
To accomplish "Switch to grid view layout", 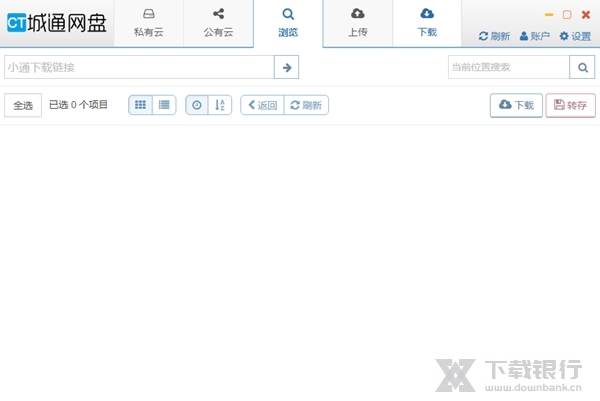I will (140, 105).
